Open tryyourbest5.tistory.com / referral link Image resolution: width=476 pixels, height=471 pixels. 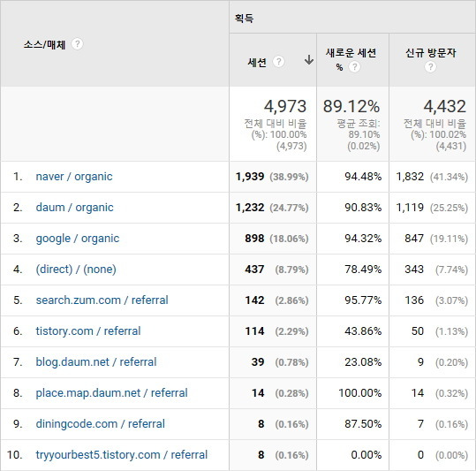tap(122, 455)
